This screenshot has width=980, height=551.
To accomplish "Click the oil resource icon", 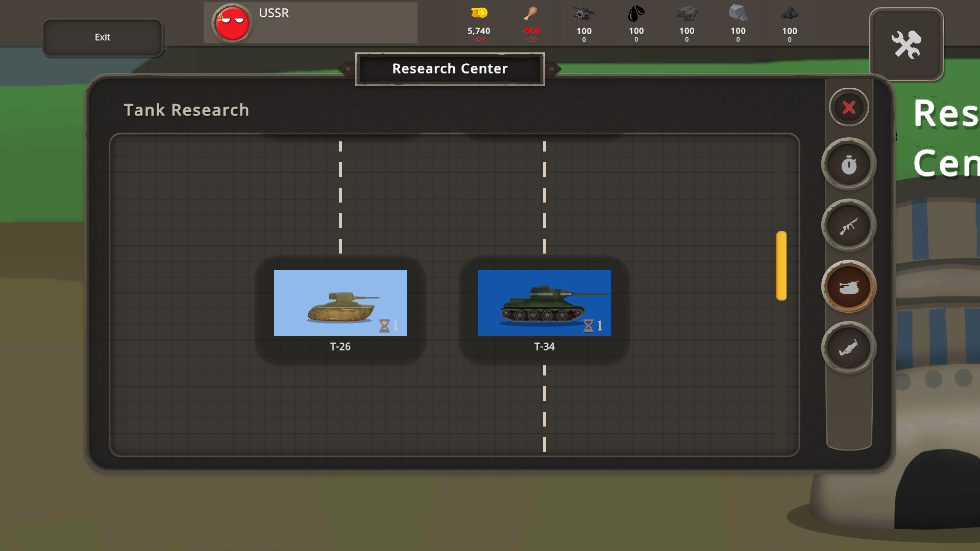I will [x=636, y=13].
